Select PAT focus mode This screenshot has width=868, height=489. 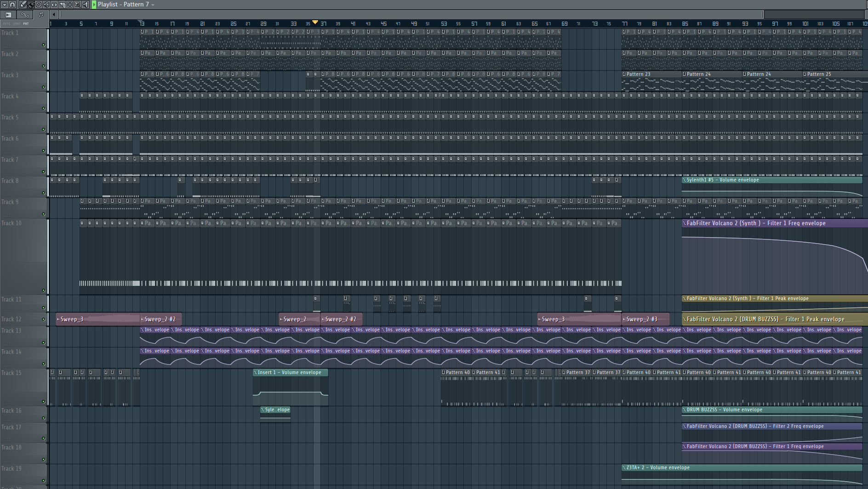pos(26,23)
